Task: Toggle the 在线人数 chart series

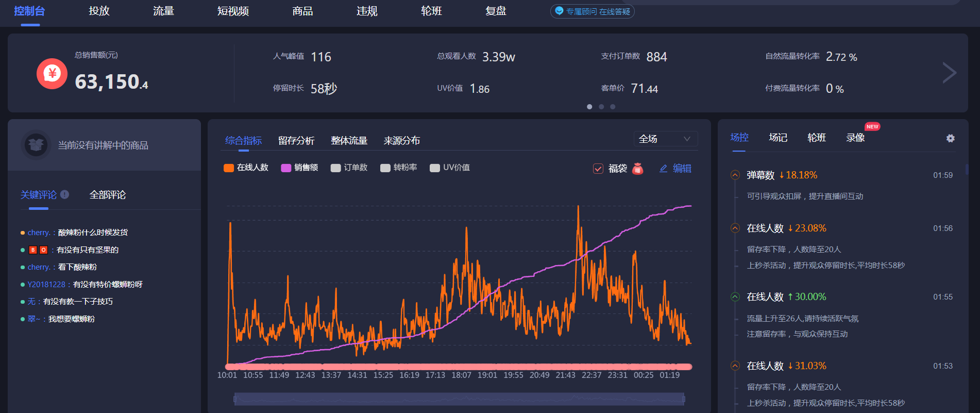Action: 246,168
